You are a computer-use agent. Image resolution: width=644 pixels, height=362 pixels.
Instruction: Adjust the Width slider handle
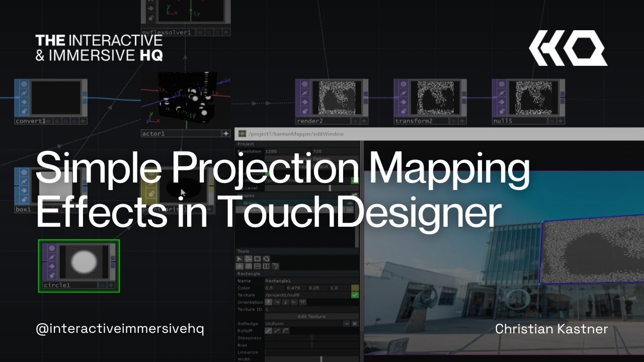(x=321, y=359)
